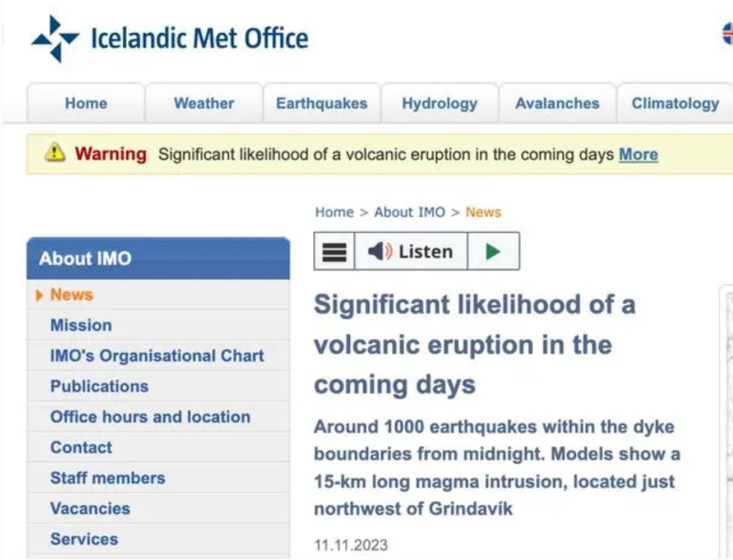Click the About IMO breadcrumb link
Screen dimensions: 733x560
pos(410,212)
